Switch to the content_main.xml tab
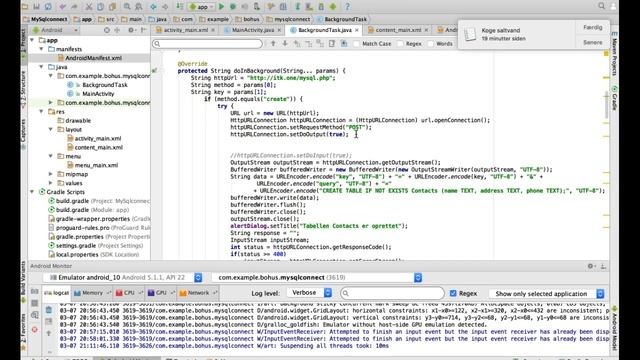Viewport: 640px width, 360px height. [398, 30]
